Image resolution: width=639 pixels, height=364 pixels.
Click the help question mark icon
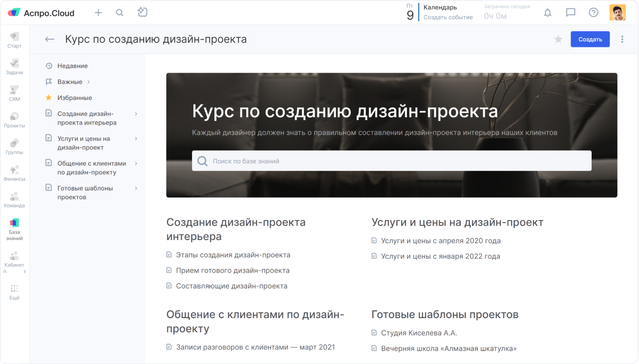coord(594,13)
